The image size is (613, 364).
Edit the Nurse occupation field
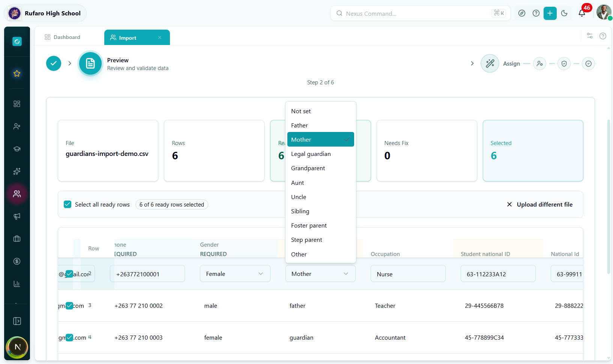(x=408, y=274)
